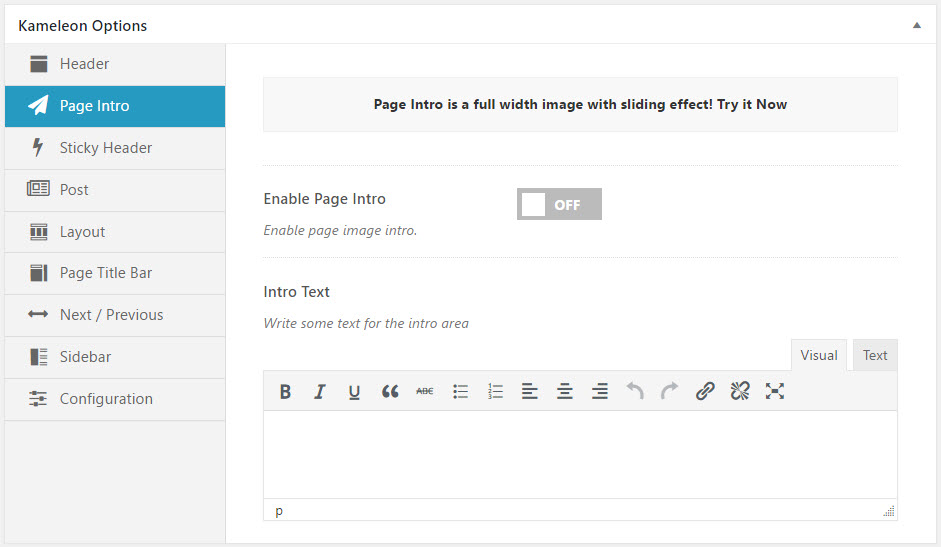Open the Sticky Header options section
Image resolution: width=941 pixels, height=547 pixels.
click(x=105, y=148)
